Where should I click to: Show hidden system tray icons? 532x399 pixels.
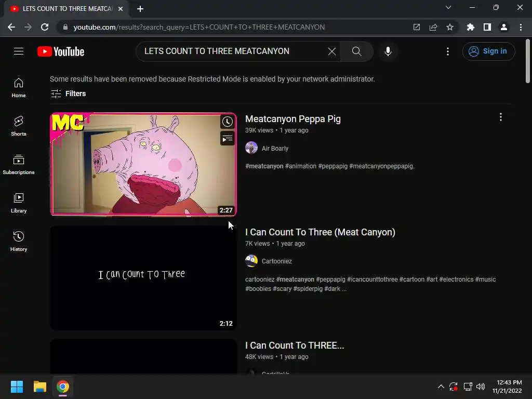click(441, 387)
